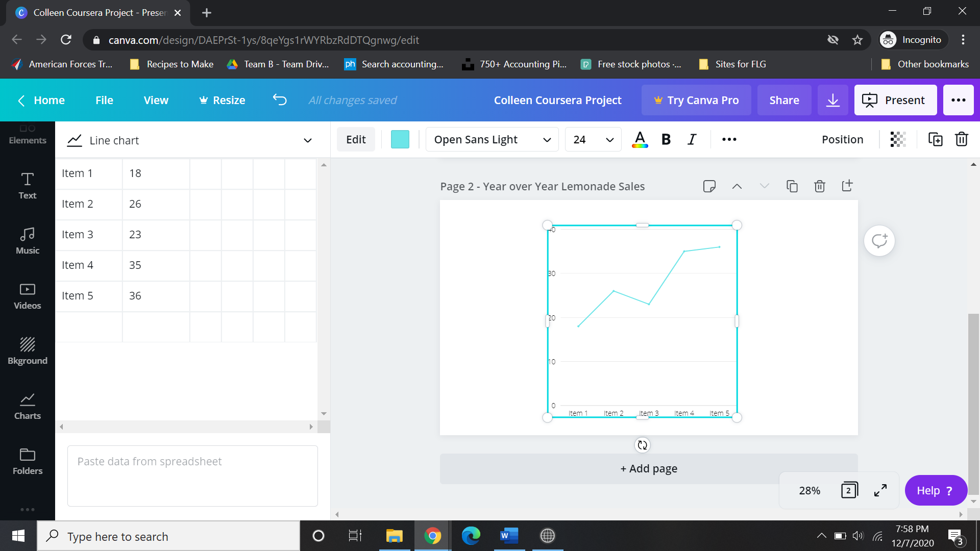Open the font size 24 dropdown
Image resolution: width=980 pixels, height=551 pixels.
593,139
